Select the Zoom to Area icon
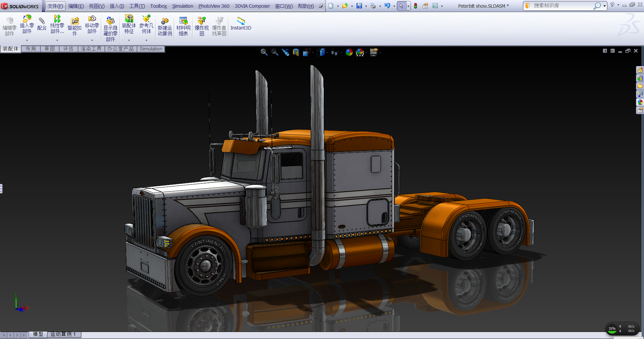The height and width of the screenshot is (339, 644). pyautogui.click(x=275, y=52)
